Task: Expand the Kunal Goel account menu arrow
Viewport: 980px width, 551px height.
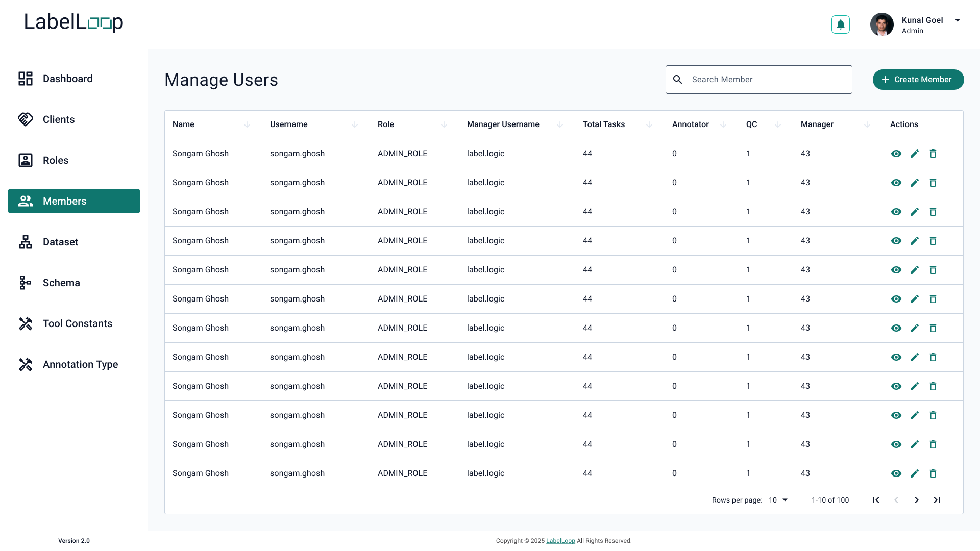Action: [958, 20]
